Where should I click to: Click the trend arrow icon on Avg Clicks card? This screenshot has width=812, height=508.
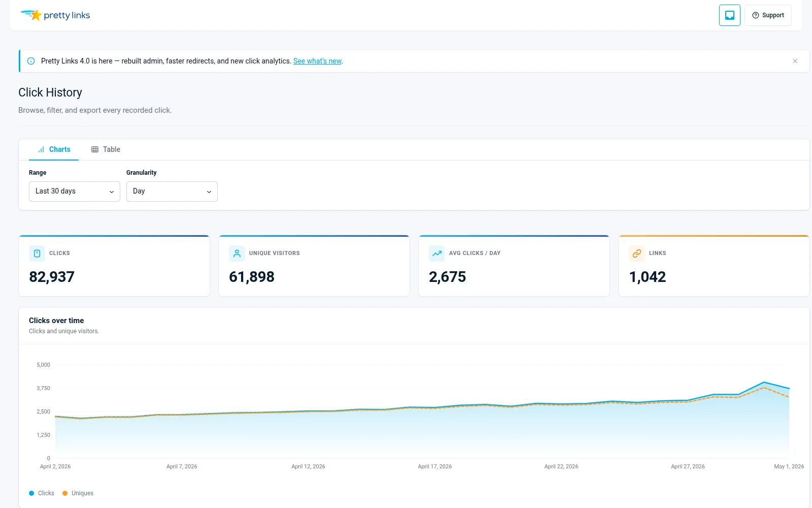click(x=437, y=253)
